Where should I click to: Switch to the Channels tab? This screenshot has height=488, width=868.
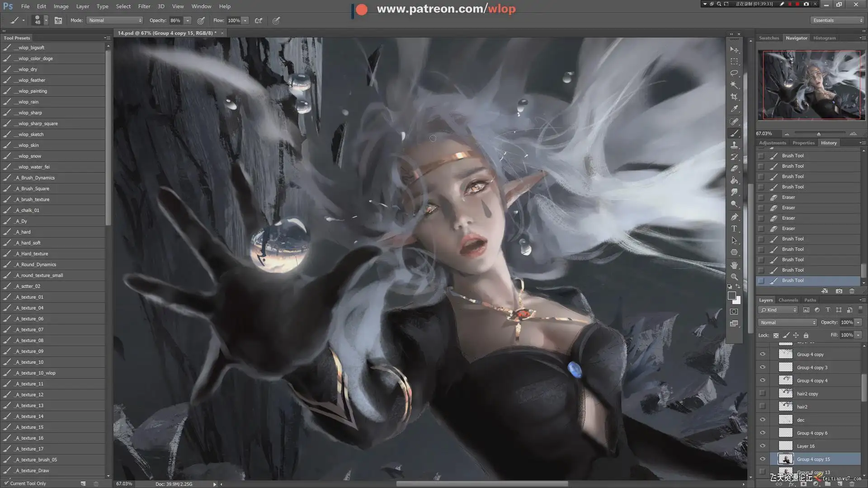[788, 300]
